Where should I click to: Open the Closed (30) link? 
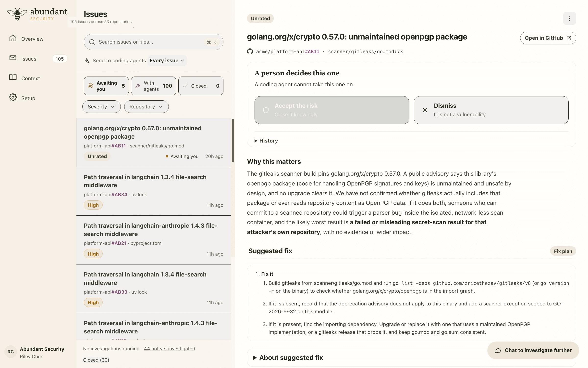pyautogui.click(x=96, y=360)
